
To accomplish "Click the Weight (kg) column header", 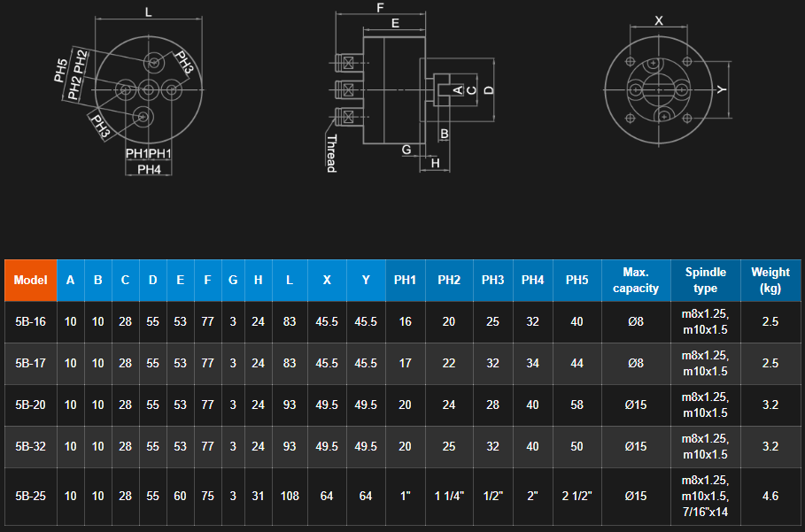I will 770,281.
